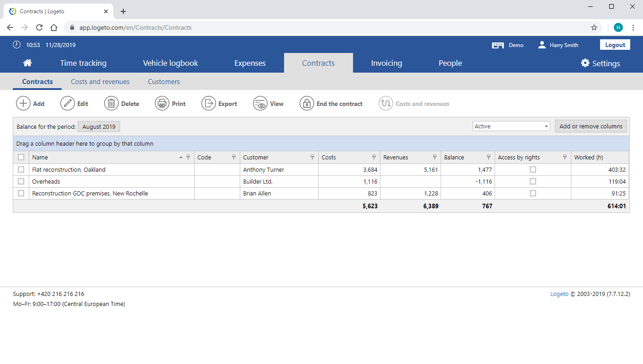Screen dimensions: 643x364
Task: Click the View eye icon
Action: click(260, 104)
